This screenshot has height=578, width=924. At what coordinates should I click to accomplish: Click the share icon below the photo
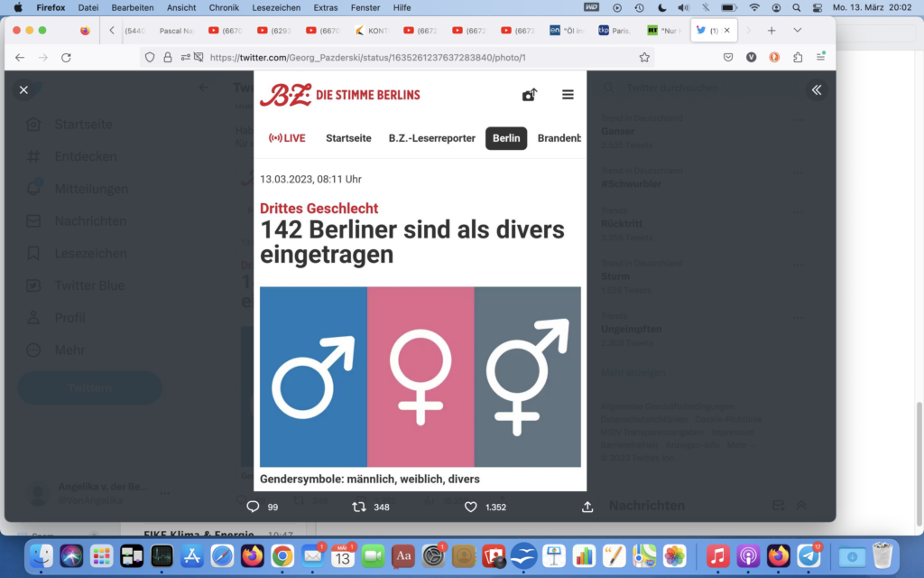pyautogui.click(x=587, y=507)
